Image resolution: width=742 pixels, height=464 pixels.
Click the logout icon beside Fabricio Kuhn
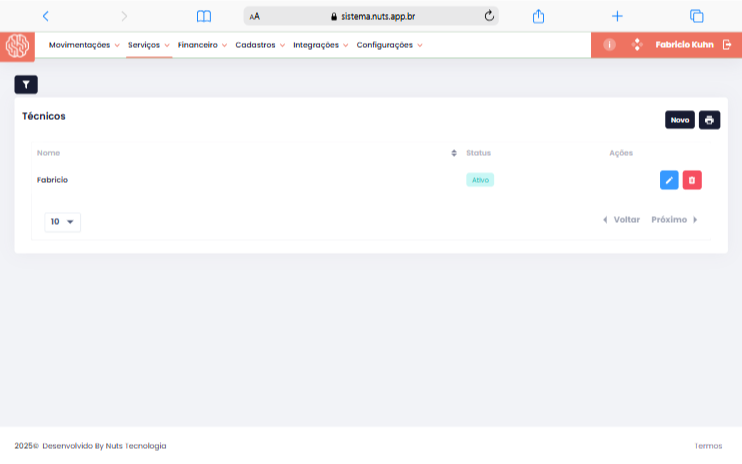(727, 45)
